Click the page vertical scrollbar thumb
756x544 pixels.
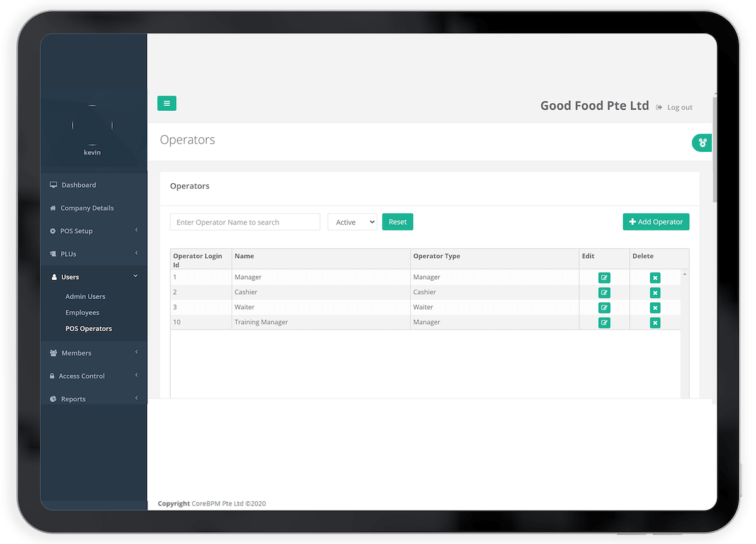tap(714, 149)
